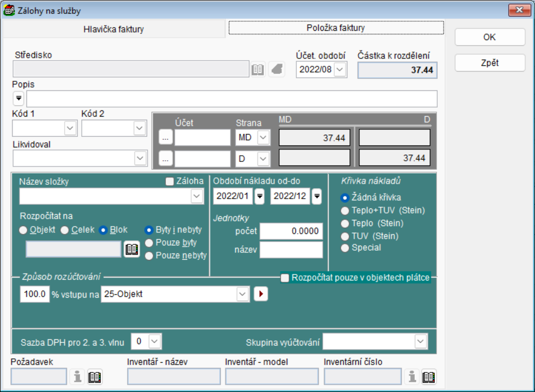Check Rozpočítat pouze v objektech plátce
The width and height of the screenshot is (535, 392).
[x=285, y=278]
